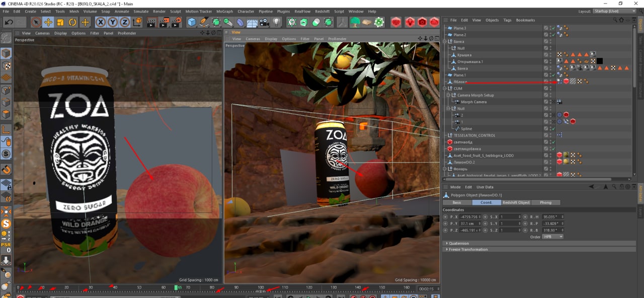644x298 pixels.
Task: Toggle R.H animation keyframe circle
Action: coord(525,217)
